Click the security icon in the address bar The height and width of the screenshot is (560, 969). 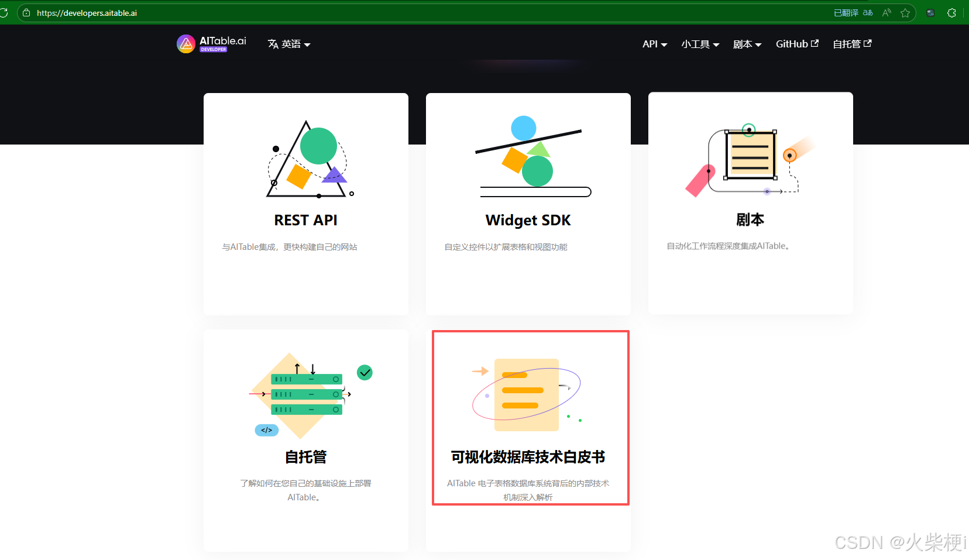click(x=26, y=12)
